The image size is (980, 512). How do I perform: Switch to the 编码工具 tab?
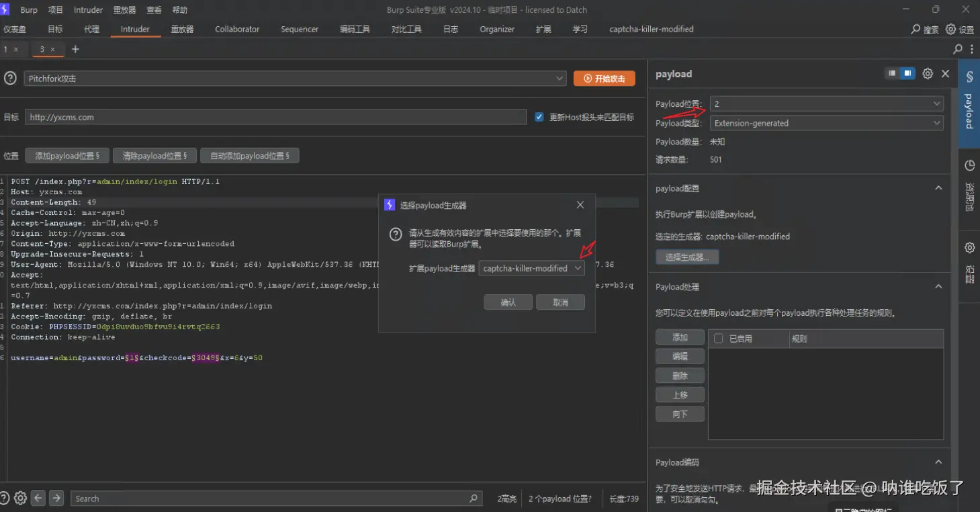tap(355, 30)
